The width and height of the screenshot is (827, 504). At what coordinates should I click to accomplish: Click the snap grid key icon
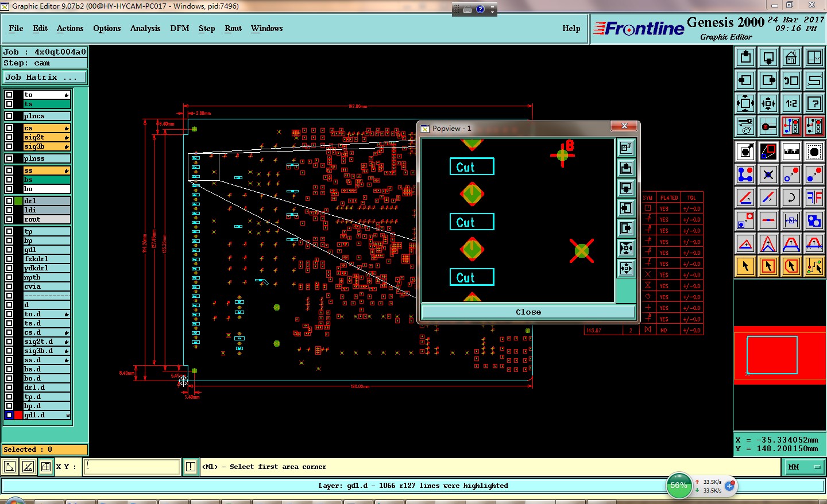pos(768,126)
